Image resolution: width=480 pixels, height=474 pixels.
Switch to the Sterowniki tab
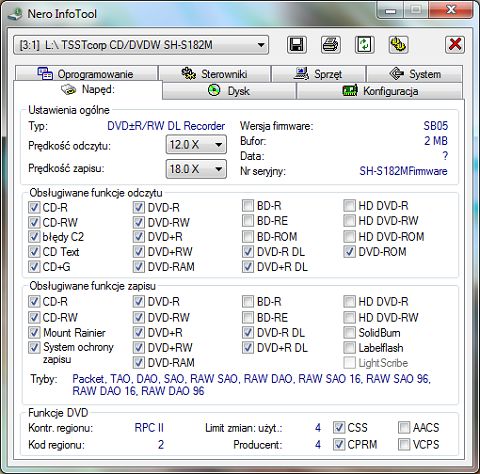[x=214, y=74]
